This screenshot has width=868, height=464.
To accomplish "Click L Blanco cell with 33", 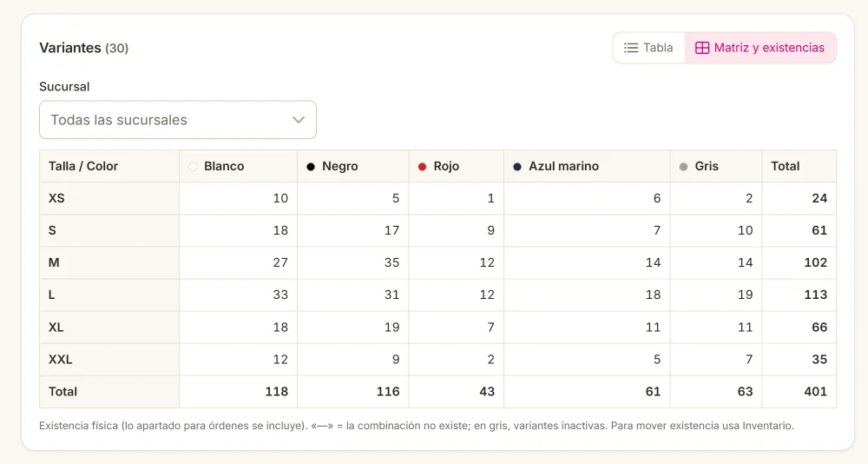I will pyautogui.click(x=238, y=295).
